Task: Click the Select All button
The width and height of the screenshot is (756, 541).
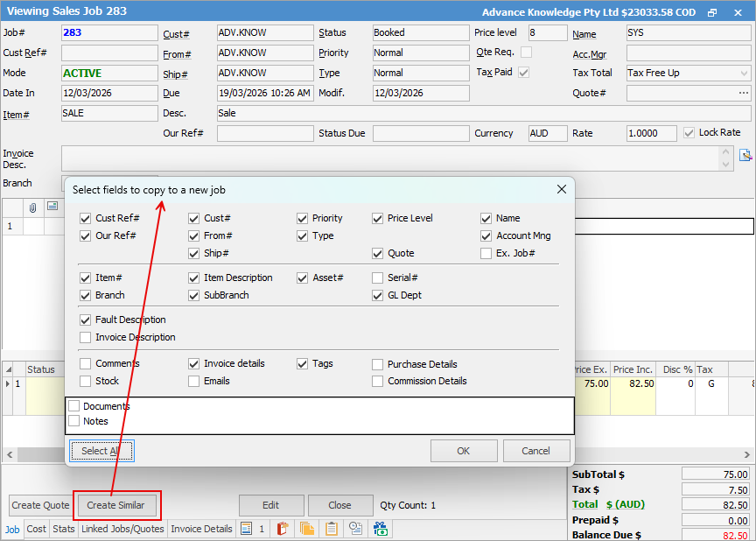Action: coord(101,451)
